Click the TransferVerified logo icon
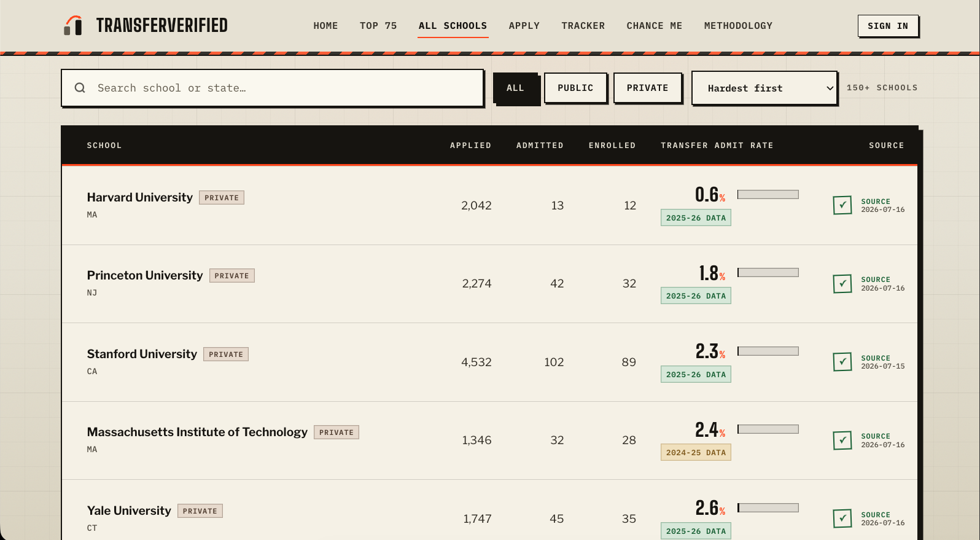 coord(73,25)
